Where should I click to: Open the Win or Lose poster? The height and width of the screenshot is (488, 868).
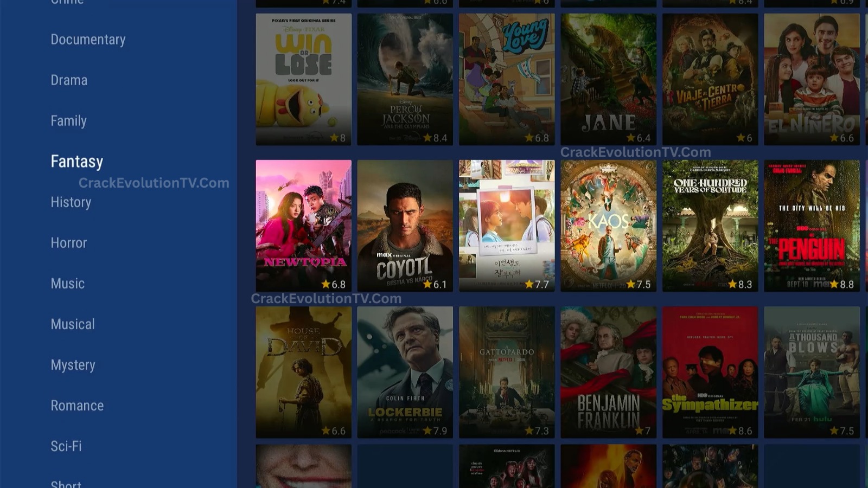(303, 80)
